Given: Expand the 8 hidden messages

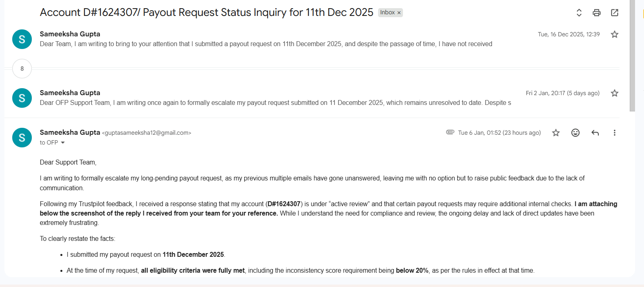Looking at the screenshot, I should tap(22, 69).
